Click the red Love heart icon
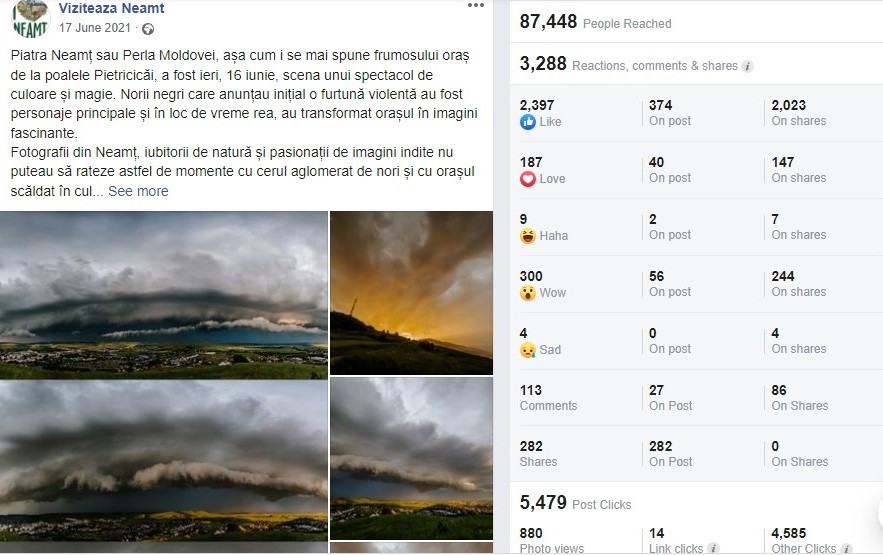883x555 pixels. coord(528,179)
